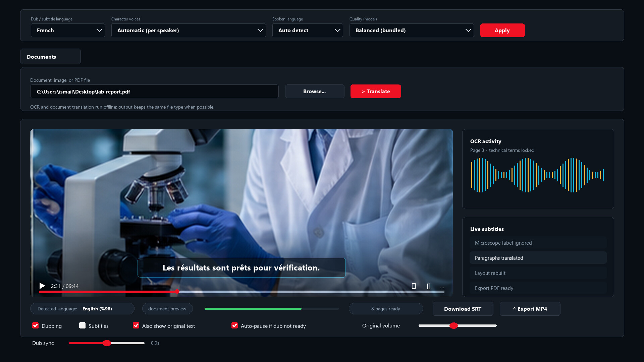The image size is (644, 362).
Task: Open the Spoken language dropdown
Action: (x=308, y=31)
